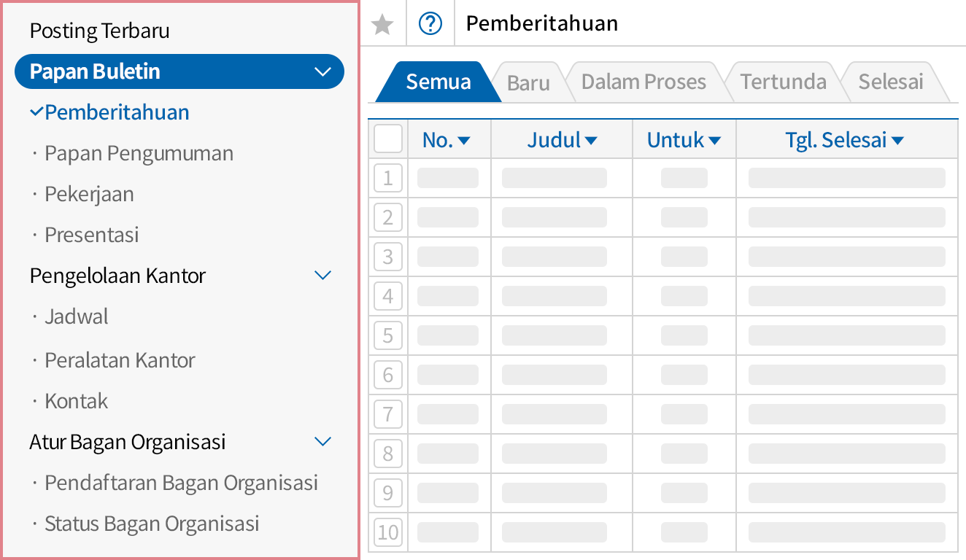Image resolution: width=966 pixels, height=560 pixels.
Task: Check the checkbox for row 5
Action: click(x=388, y=335)
